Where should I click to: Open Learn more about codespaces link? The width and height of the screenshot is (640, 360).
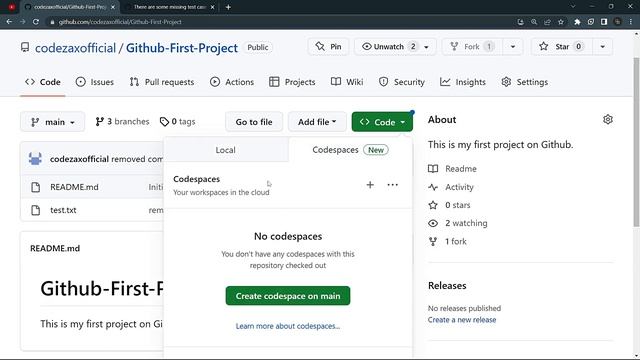pos(288,326)
